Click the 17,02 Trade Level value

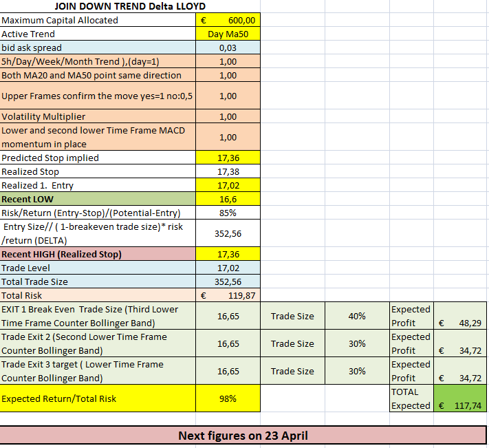coord(228,268)
